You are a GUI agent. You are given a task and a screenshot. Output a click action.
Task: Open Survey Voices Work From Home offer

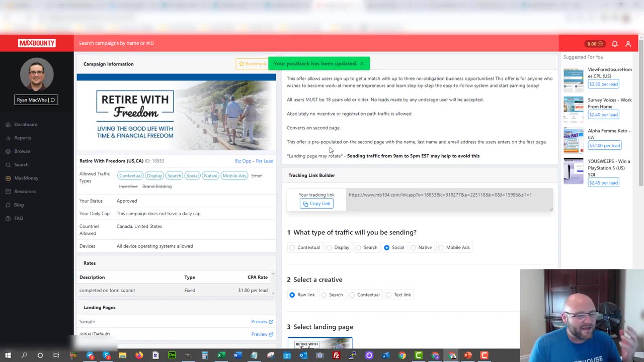coord(610,103)
